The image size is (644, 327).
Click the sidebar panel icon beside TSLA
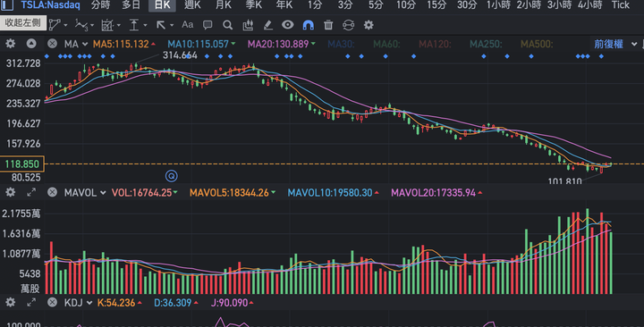pyautogui.click(x=7, y=5)
